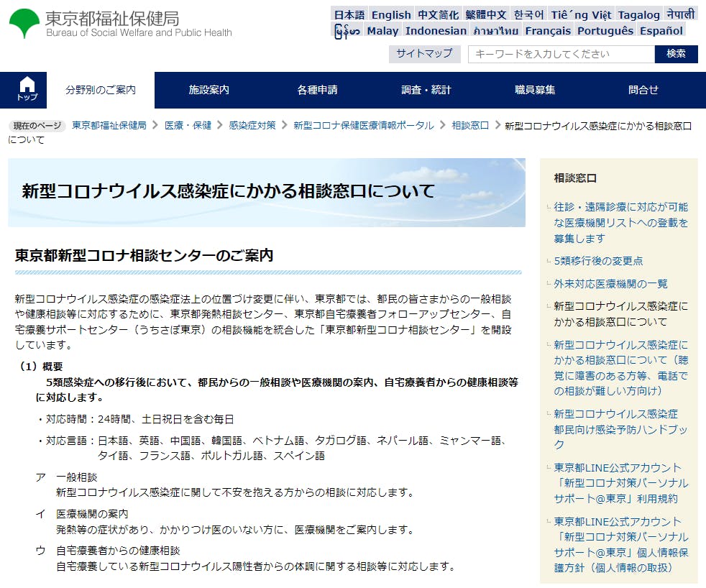Image resolution: width=706 pixels, height=588 pixels.
Task: Click the 相談窓口 breadcrumb link
Action: [x=469, y=125]
